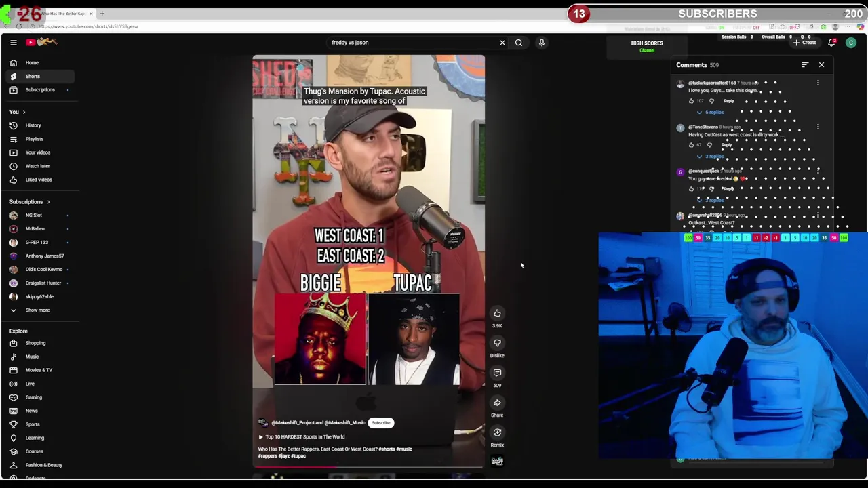Open options menu for ToneStevens comment

click(x=818, y=127)
